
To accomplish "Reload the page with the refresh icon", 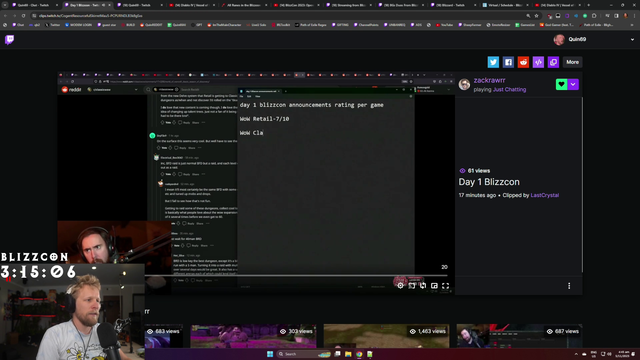I will click(23, 16).
